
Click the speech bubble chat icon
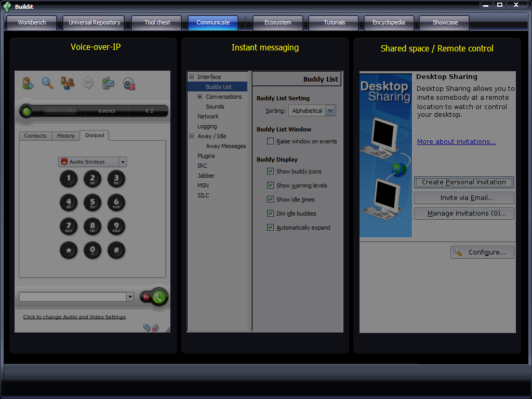(x=88, y=83)
